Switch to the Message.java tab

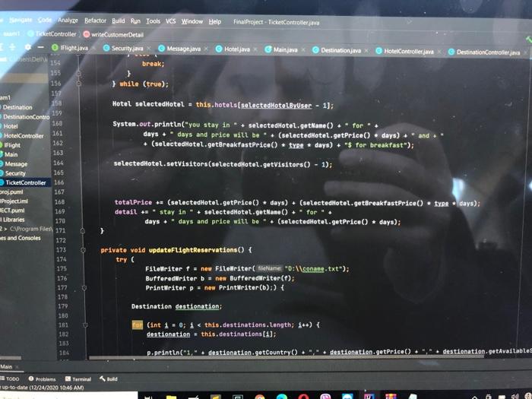click(179, 49)
